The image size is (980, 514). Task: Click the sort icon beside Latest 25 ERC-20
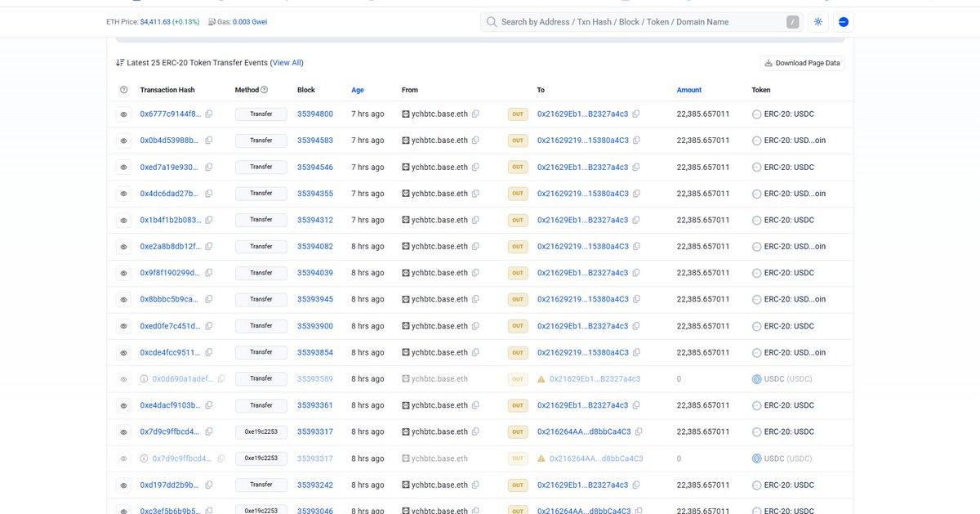tap(120, 63)
